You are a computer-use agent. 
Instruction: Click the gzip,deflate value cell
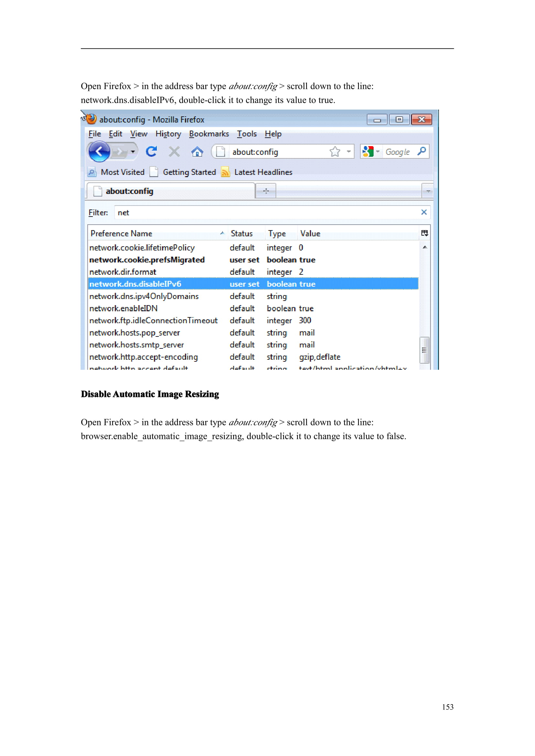[x=320, y=357]
